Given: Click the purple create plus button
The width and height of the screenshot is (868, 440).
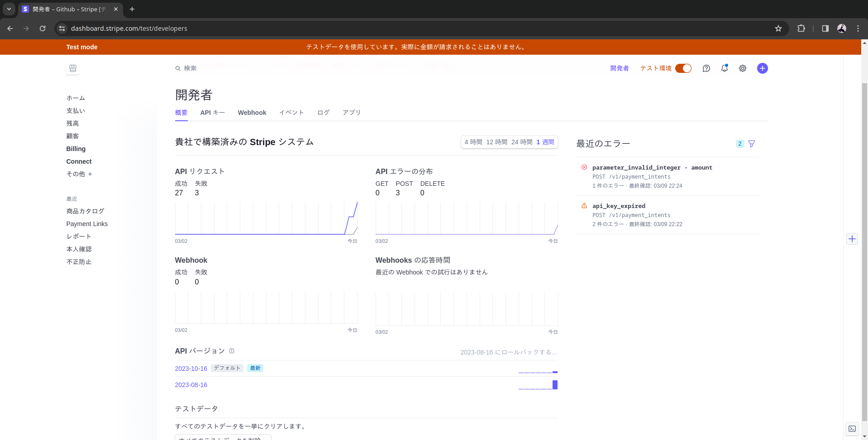Looking at the screenshot, I should click(762, 68).
